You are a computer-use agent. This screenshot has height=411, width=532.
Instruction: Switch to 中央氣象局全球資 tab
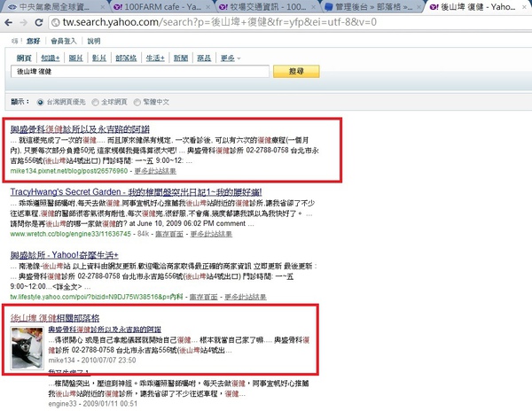click(x=54, y=7)
